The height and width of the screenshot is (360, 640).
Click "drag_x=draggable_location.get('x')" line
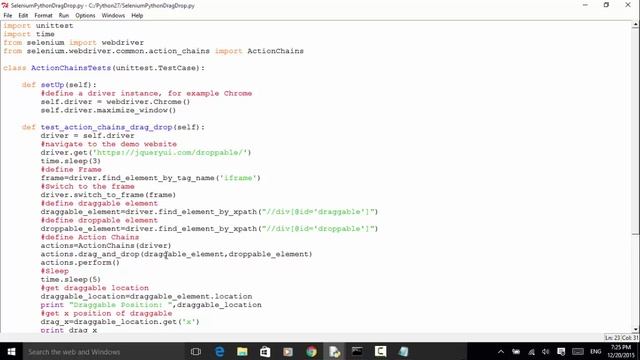point(120,322)
